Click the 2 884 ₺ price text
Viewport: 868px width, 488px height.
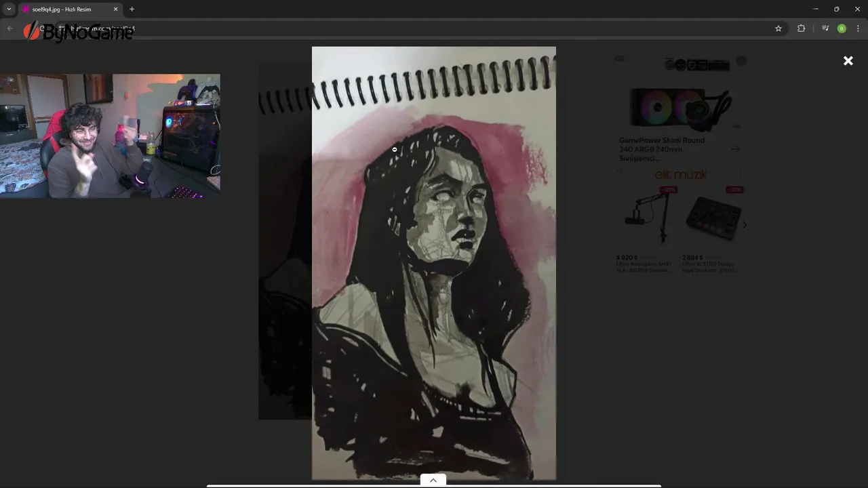[693, 258]
